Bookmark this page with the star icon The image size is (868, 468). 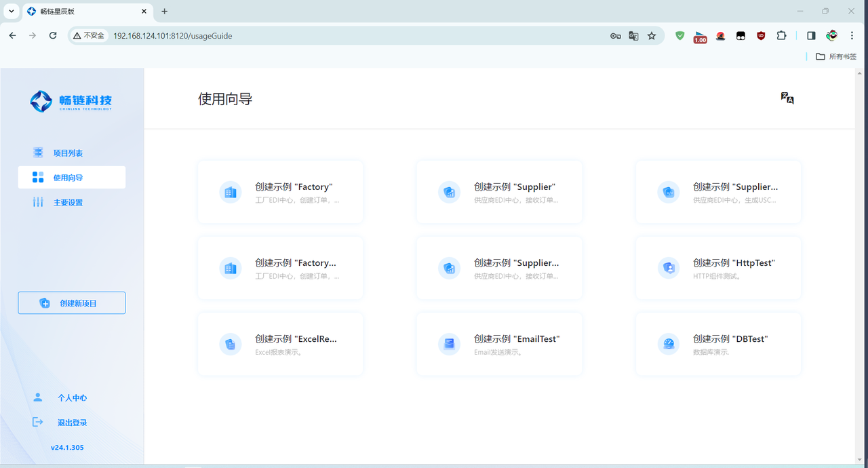(652, 36)
